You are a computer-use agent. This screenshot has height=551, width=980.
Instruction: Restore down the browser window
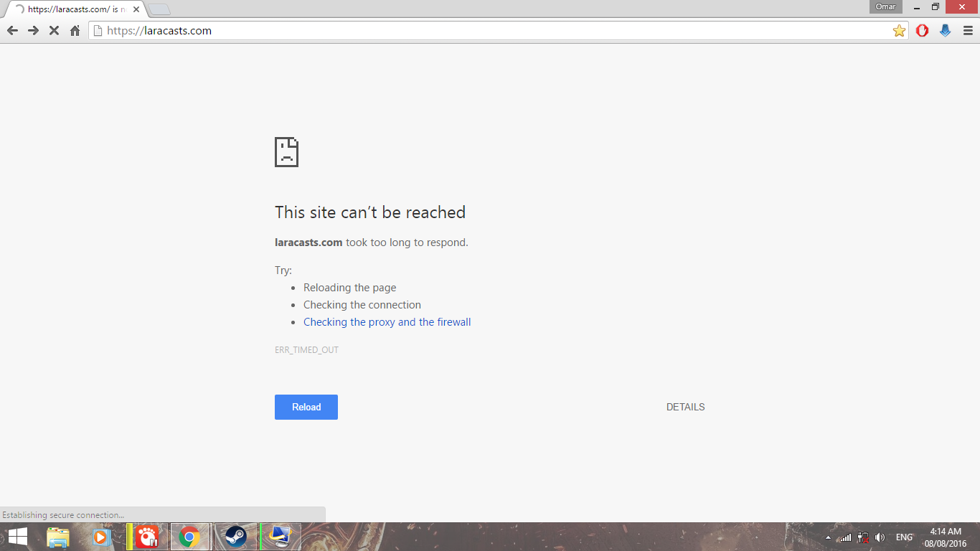click(936, 7)
